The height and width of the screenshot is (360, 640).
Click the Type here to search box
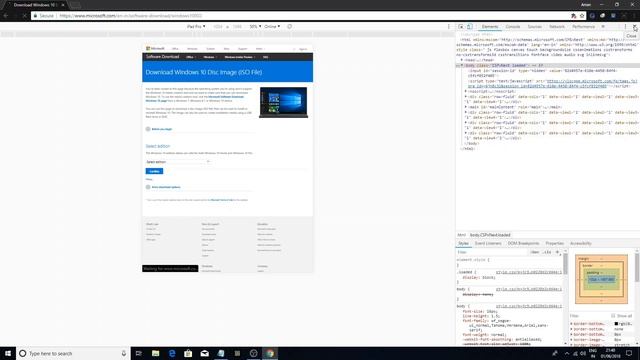(73, 353)
